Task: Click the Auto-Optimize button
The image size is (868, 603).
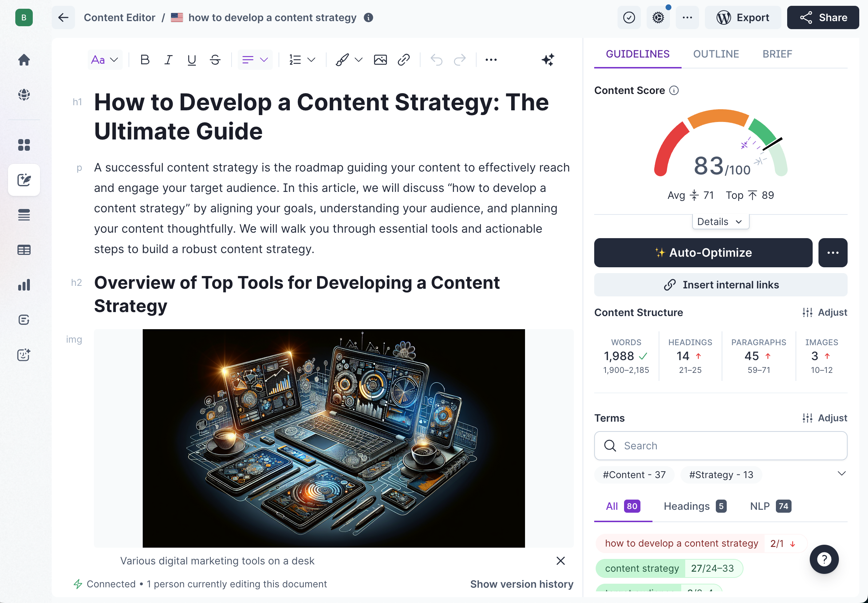Action: [703, 253]
